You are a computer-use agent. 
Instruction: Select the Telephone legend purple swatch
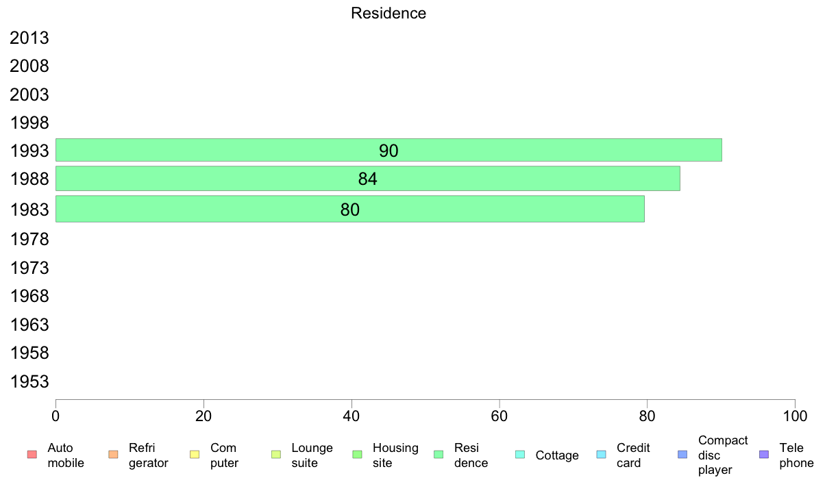[x=764, y=455]
